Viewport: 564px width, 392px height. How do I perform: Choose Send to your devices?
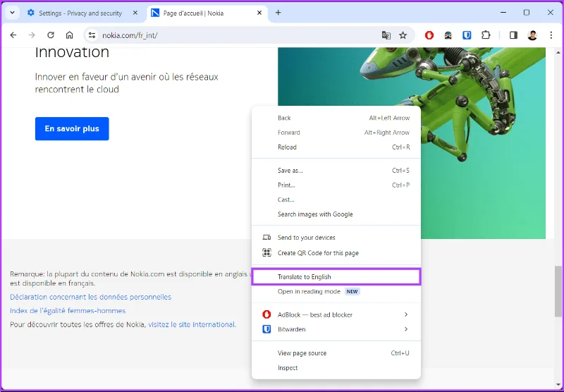[x=336, y=238]
